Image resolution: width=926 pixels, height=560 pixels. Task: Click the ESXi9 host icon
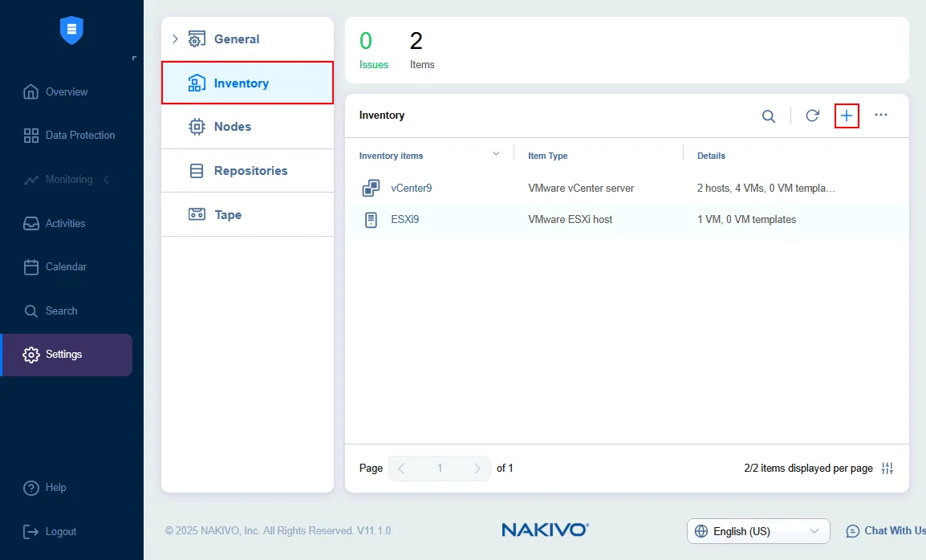coord(371,220)
